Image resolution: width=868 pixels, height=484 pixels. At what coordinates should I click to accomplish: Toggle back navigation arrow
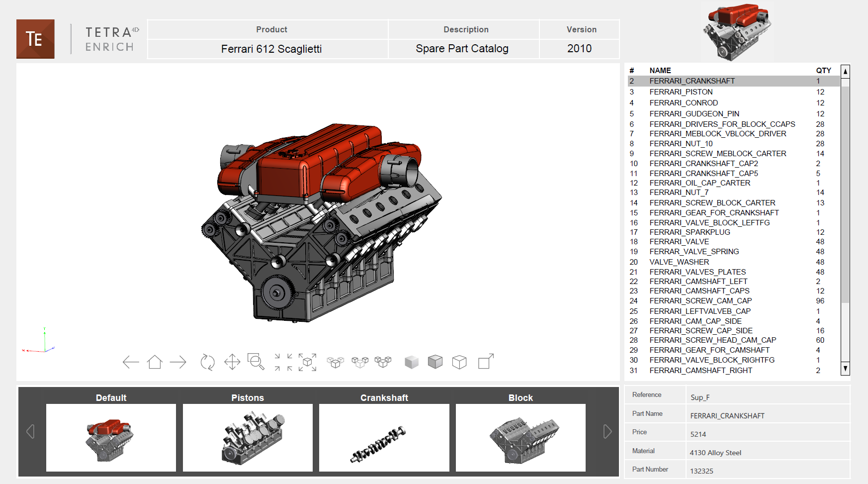pos(131,362)
